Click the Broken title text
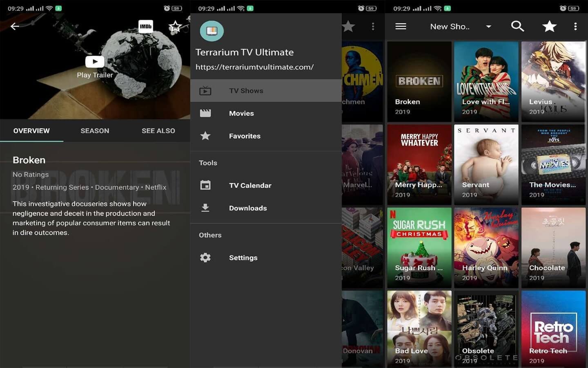Screen dimensions: 588x368 [29, 160]
